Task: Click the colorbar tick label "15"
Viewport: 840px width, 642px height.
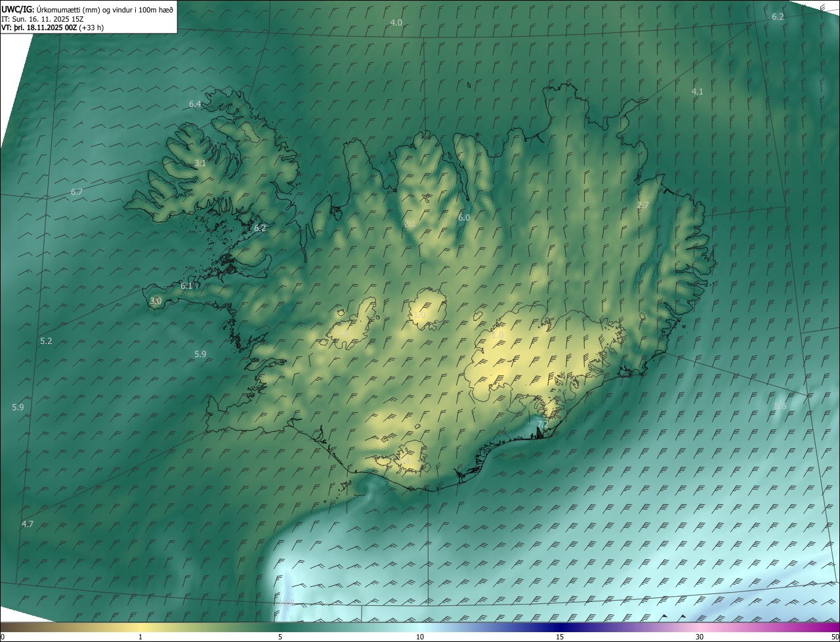Action: 560,637
